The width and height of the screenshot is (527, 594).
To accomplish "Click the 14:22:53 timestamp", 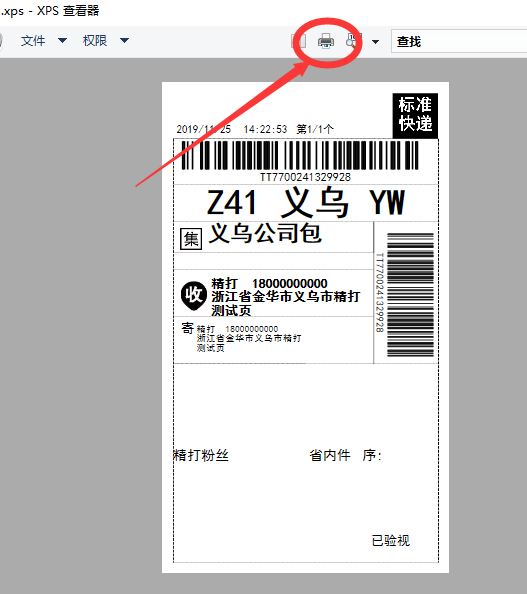I will [265, 130].
